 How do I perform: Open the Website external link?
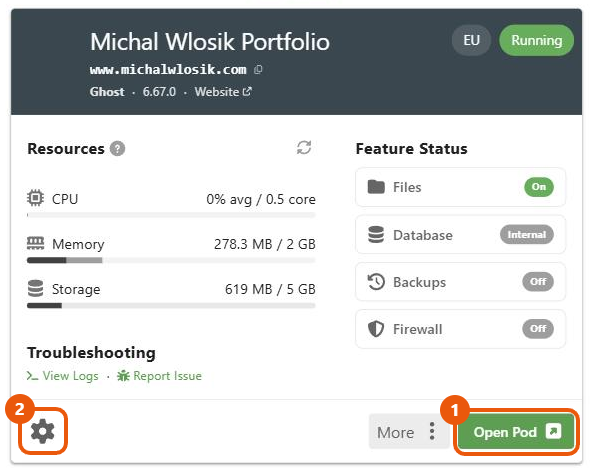tap(223, 92)
